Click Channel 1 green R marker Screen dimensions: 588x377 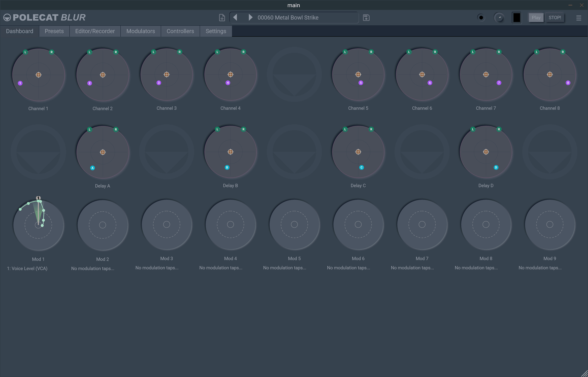[51, 52]
